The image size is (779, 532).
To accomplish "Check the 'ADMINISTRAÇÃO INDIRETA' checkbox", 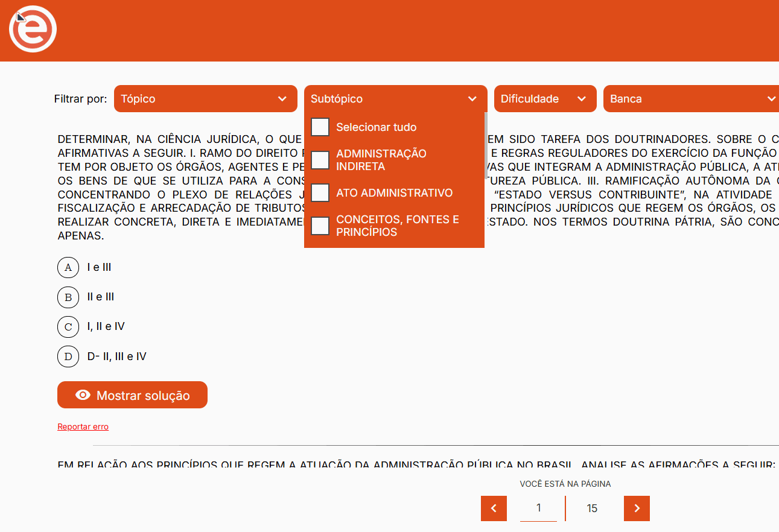I will pyautogui.click(x=320, y=160).
